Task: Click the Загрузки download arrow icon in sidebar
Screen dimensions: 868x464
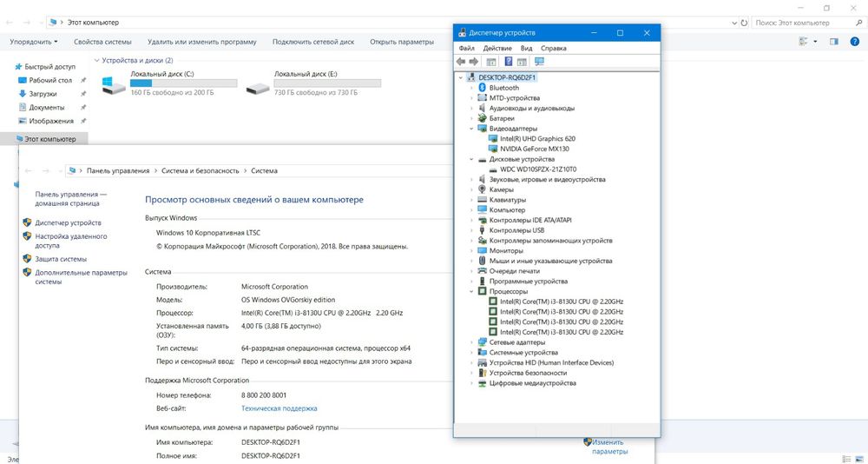Action: click(x=23, y=94)
